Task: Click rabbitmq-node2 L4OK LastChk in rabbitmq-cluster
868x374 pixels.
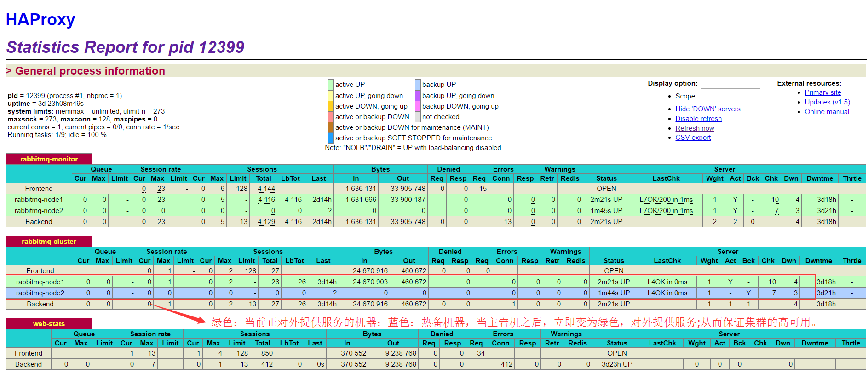Action: tap(667, 293)
